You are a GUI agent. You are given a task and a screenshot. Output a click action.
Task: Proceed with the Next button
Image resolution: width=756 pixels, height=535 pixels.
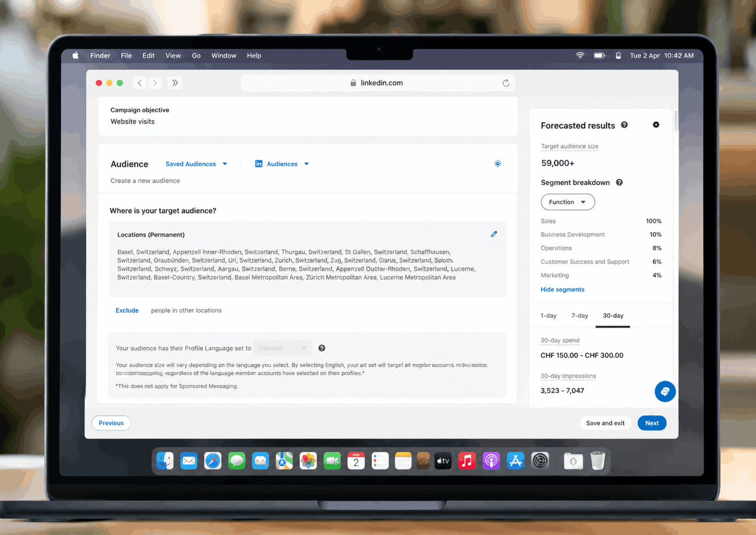(652, 423)
